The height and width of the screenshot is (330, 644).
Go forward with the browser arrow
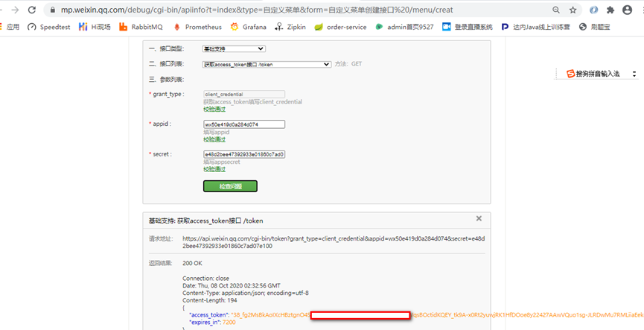(15, 10)
